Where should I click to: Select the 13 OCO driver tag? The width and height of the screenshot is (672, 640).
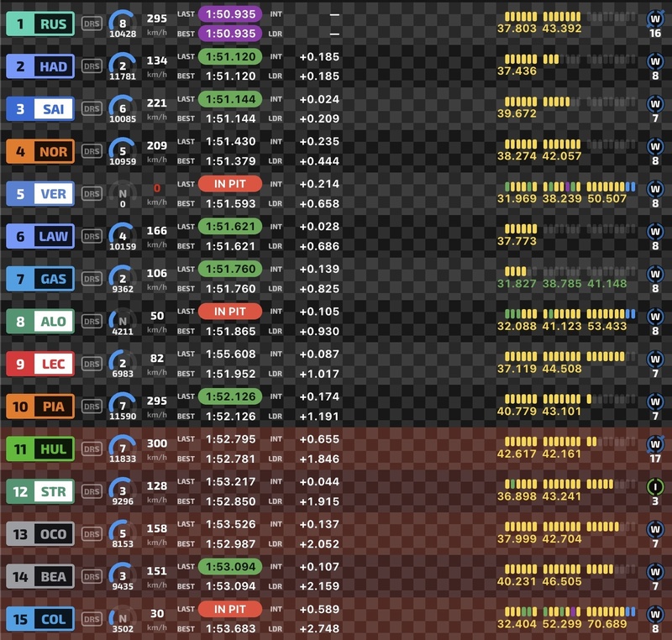pos(40,534)
